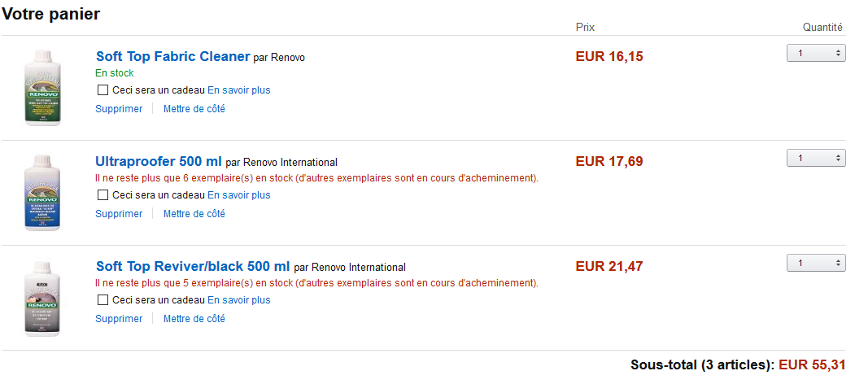This screenshot has width=868, height=384.
Task: Open the Ultraproofer 500 ml product title
Action: pyautogui.click(x=159, y=162)
